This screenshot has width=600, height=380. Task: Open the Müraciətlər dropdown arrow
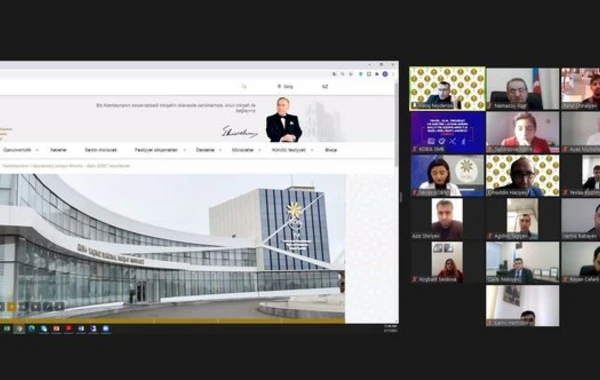pyautogui.click(x=259, y=150)
